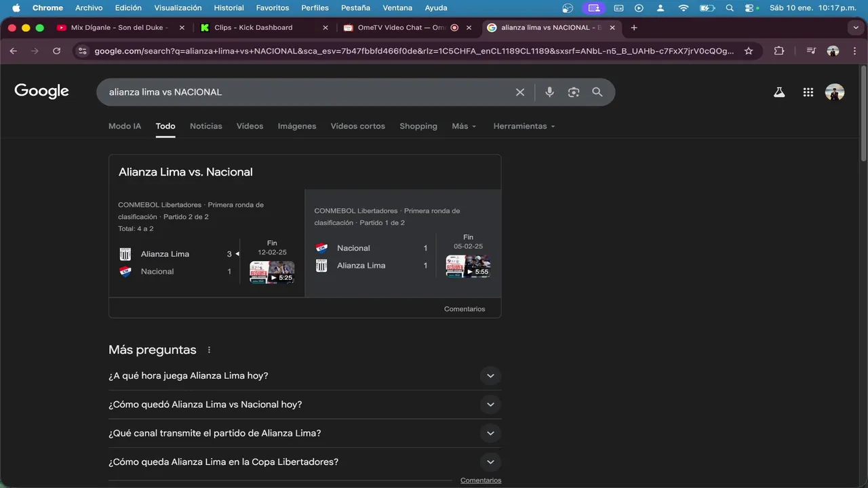The height and width of the screenshot is (488, 868).
Task: Open the Más dropdown in search filters
Action: point(464,126)
